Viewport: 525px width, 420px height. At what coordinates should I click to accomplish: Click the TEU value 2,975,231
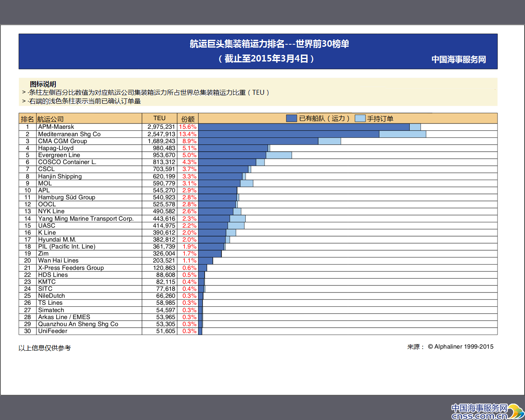point(162,127)
